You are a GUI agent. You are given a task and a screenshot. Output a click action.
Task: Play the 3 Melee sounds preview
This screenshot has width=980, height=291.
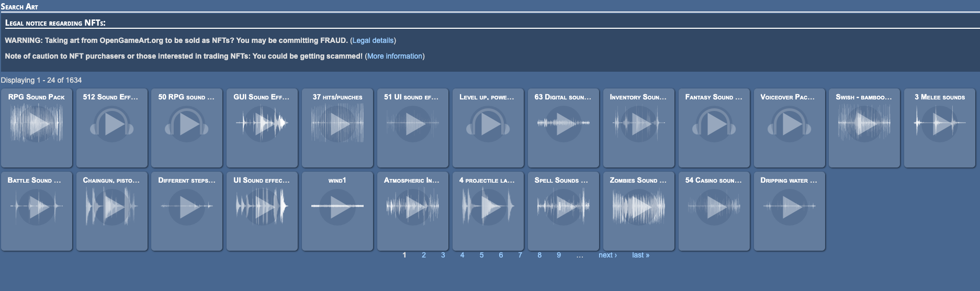(x=940, y=124)
